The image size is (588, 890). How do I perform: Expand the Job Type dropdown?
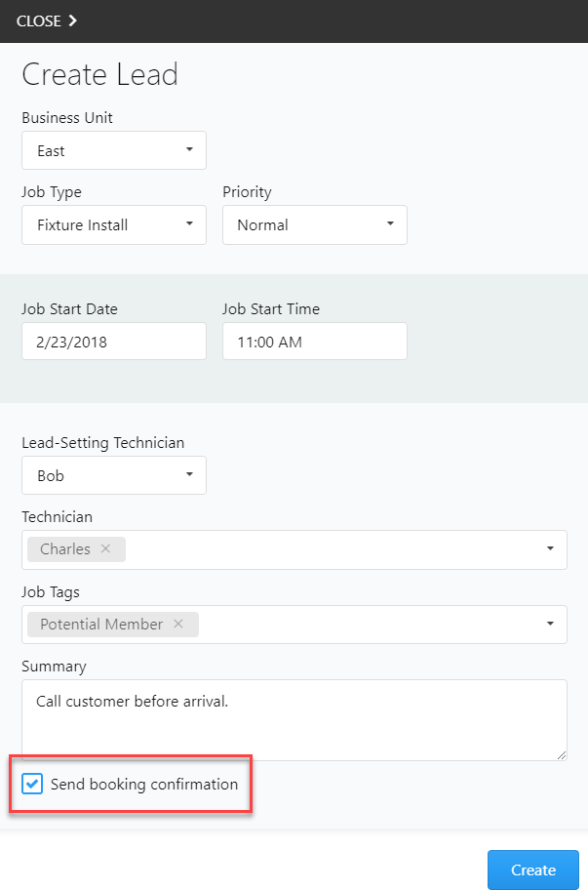[114, 224]
